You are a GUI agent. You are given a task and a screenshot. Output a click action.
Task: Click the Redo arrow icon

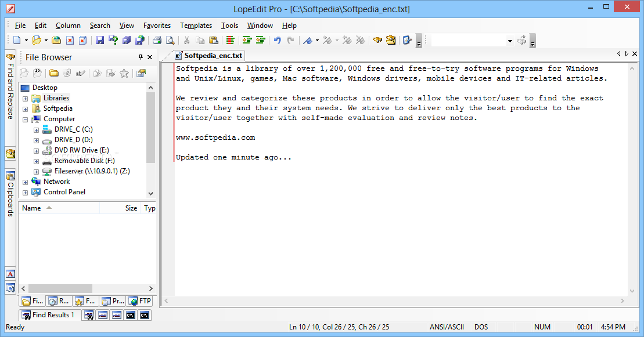[290, 40]
